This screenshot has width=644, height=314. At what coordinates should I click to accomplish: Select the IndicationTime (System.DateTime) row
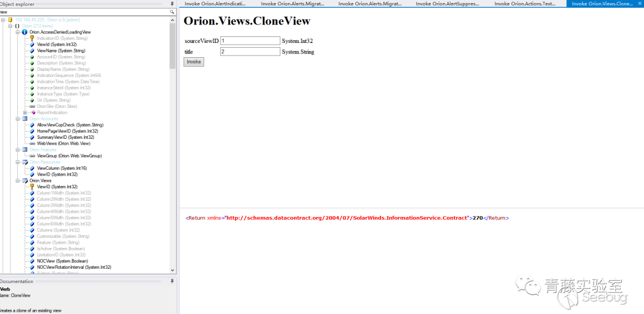tap(68, 82)
